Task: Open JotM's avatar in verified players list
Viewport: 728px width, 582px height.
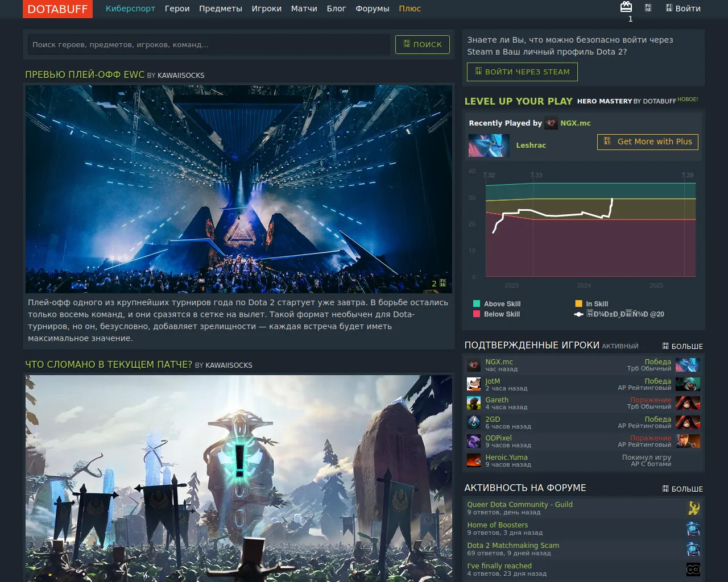Action: pyautogui.click(x=474, y=384)
